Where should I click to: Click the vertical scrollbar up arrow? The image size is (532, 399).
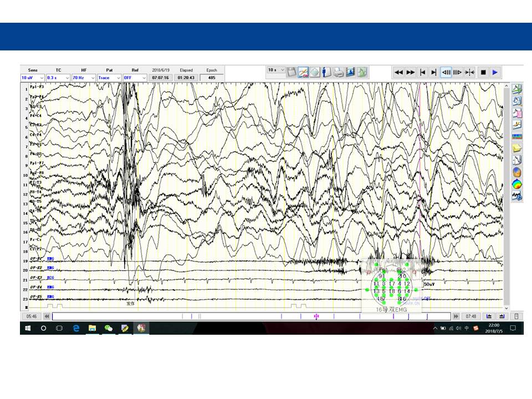point(507,86)
